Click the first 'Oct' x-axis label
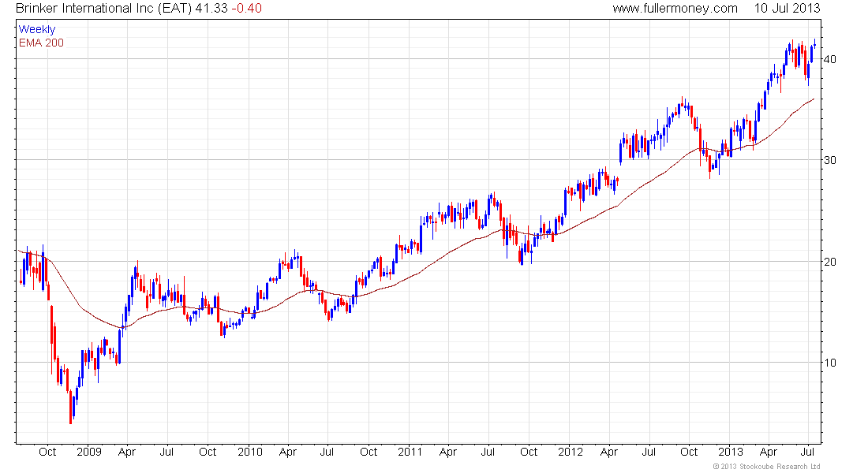868x473 pixels. [47, 452]
